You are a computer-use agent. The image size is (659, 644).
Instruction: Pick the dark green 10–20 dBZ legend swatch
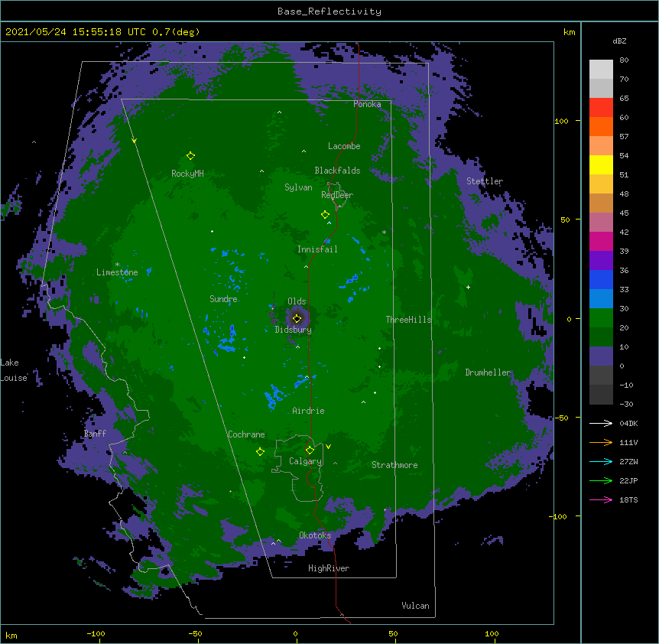tap(601, 337)
